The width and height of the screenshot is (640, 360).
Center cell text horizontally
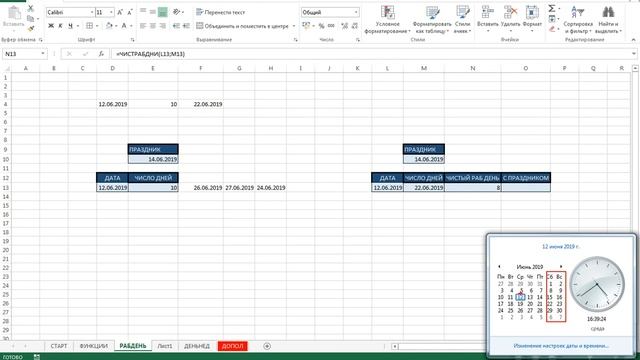point(153,26)
